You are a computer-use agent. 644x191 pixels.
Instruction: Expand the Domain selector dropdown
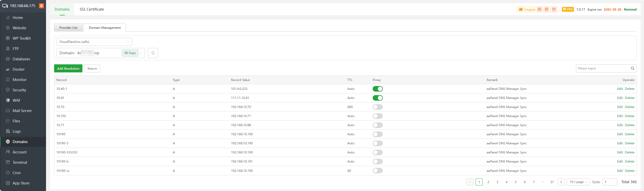(x=100, y=53)
